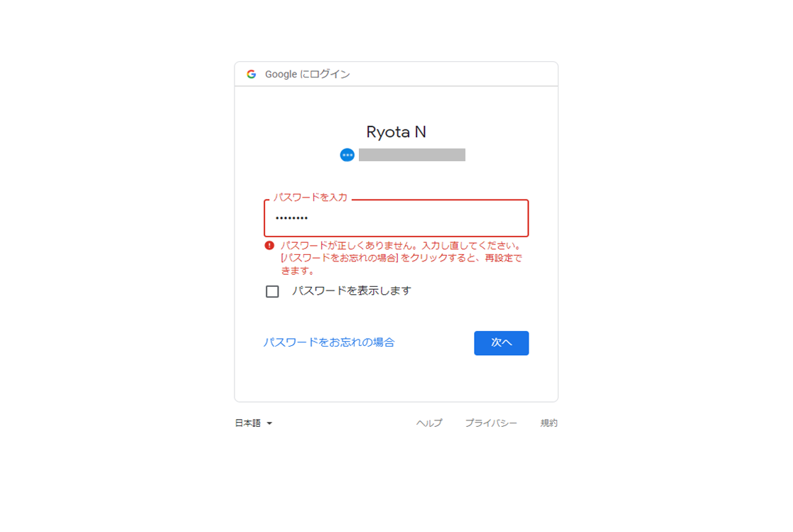
Task: Open the パスワードをお忘れの場合 link
Action: tap(329, 342)
